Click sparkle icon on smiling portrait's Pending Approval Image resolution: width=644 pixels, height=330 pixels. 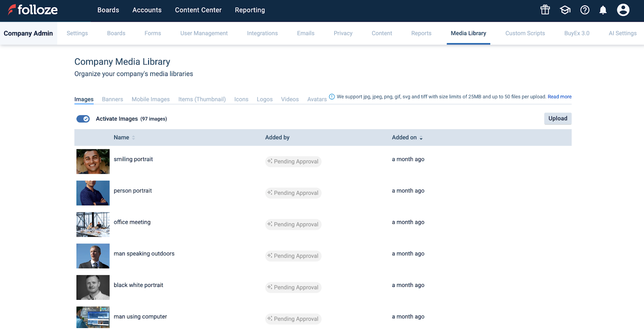270,161
